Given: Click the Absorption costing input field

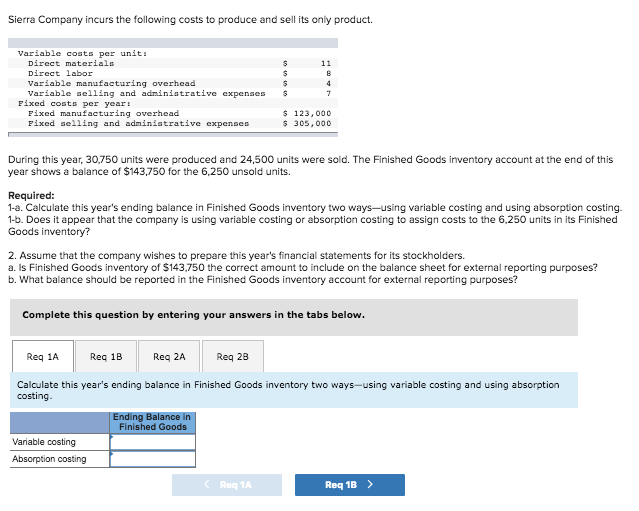Looking at the screenshot, I should [152, 459].
